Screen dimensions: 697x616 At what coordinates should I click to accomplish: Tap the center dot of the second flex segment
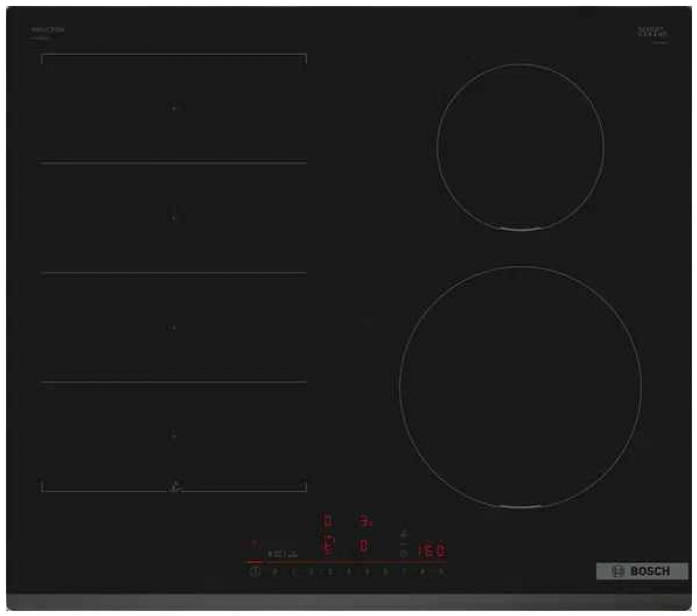174,217
